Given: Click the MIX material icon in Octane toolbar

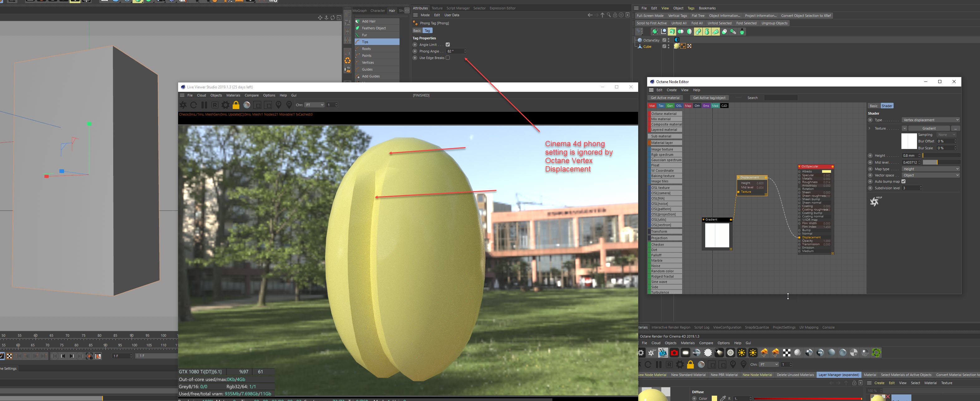Looking at the screenshot, I should pos(820,353).
